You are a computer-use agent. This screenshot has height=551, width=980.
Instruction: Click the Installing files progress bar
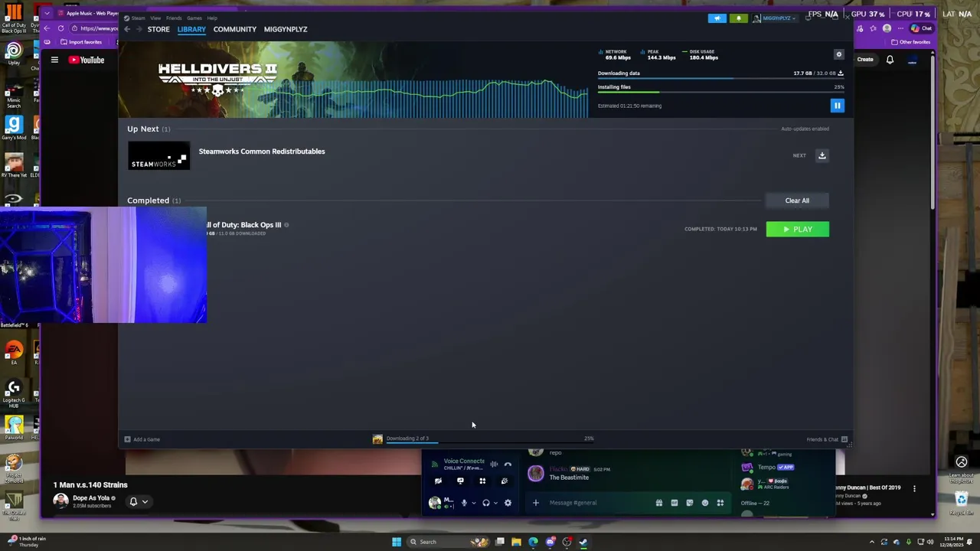pyautogui.click(x=720, y=93)
